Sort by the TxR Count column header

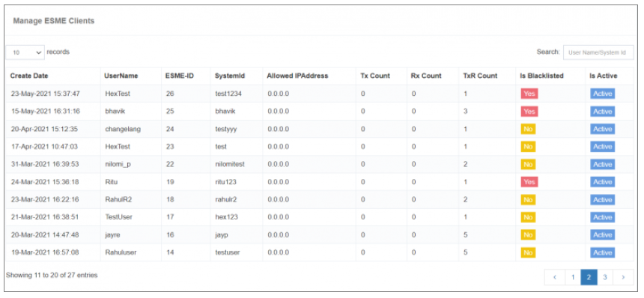pos(480,76)
